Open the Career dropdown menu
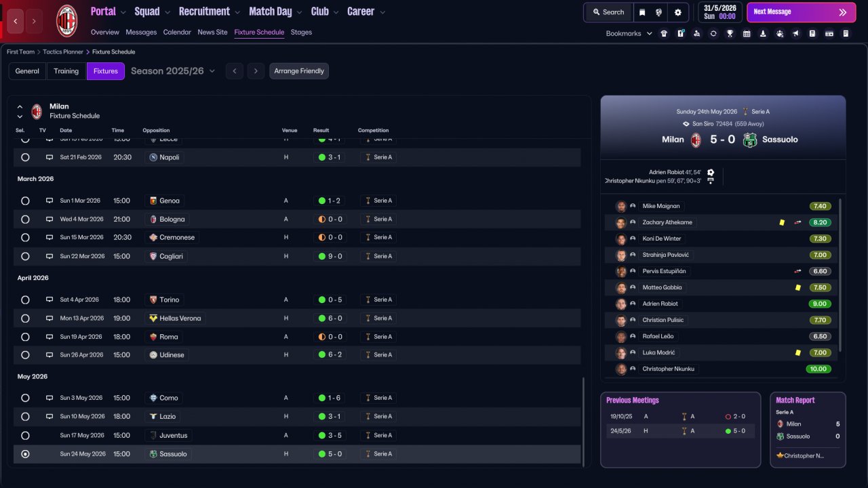Viewport: 868px width, 488px height. [x=366, y=12]
